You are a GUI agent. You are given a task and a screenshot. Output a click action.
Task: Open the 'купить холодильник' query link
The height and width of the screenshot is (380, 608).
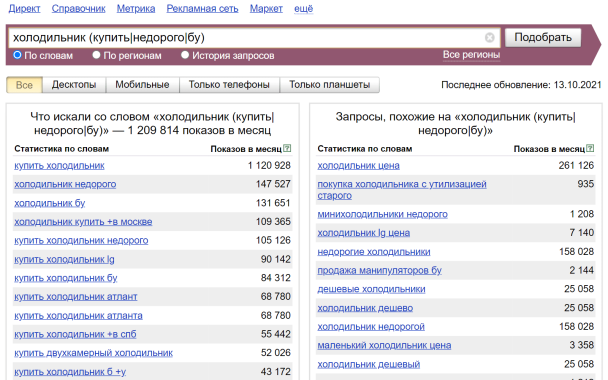[59, 166]
